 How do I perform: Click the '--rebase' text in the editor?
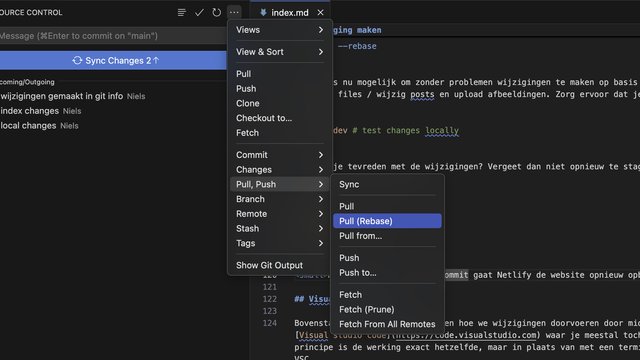(357, 46)
